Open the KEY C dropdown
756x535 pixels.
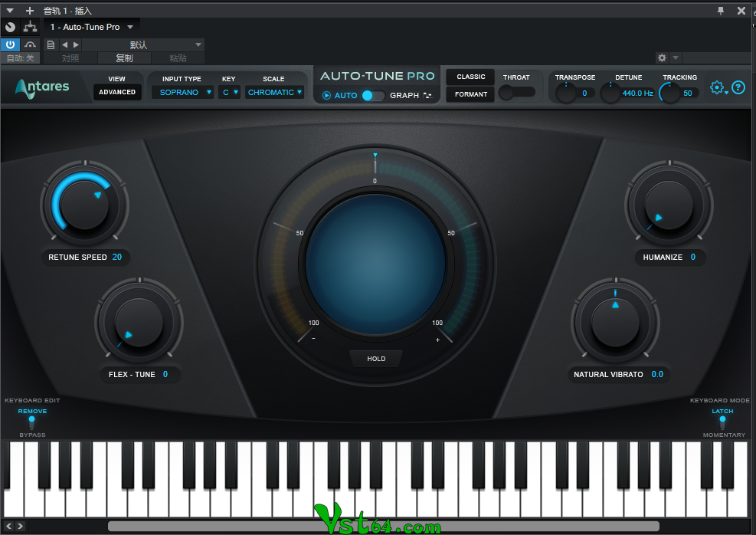[x=230, y=92]
